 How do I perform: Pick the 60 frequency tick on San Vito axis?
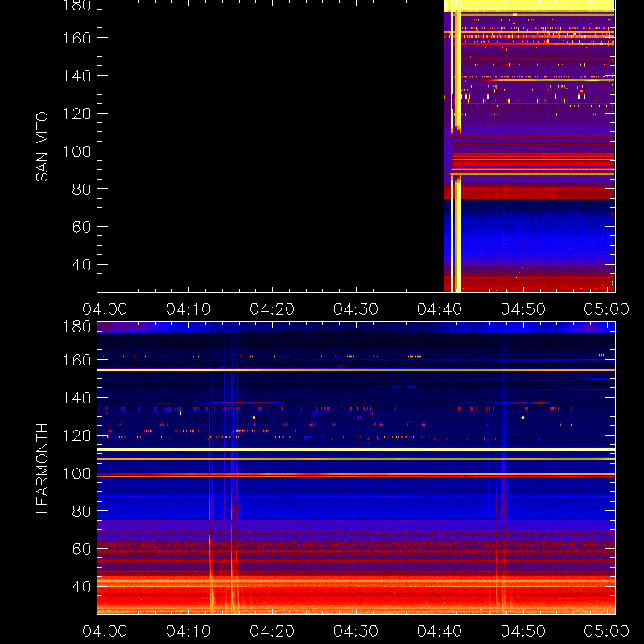(x=82, y=227)
